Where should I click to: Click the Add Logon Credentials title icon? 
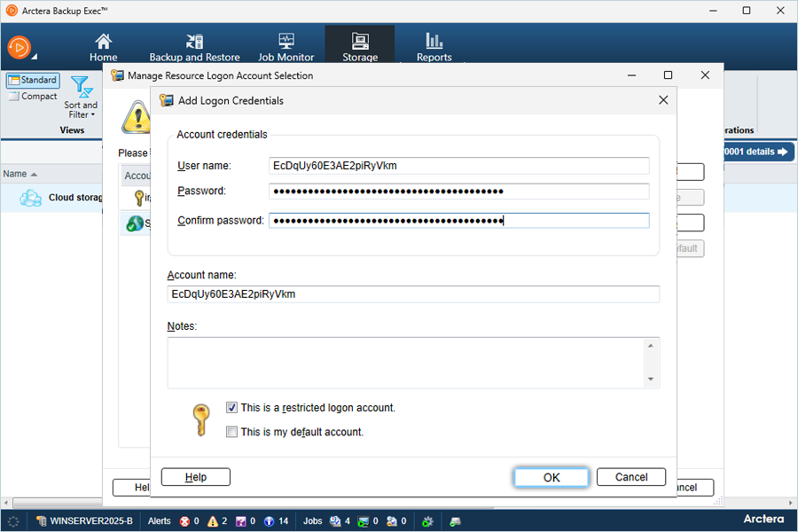(167, 100)
